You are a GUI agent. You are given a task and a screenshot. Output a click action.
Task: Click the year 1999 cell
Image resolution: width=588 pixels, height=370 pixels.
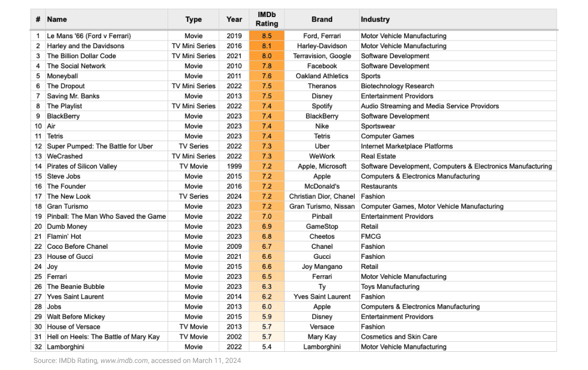[234, 166]
